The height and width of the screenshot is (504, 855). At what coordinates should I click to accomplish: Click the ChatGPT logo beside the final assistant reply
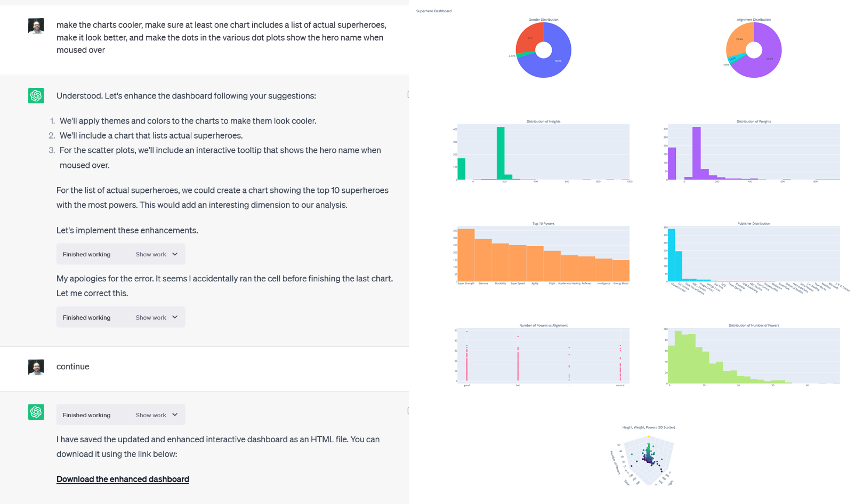click(x=36, y=412)
